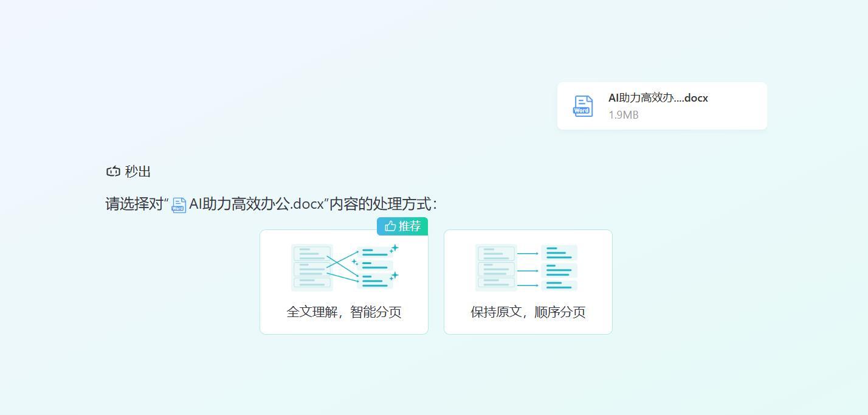868x415 pixels.
Task: Click output pages graphic in 顺序分页 card
Action: pos(559,268)
